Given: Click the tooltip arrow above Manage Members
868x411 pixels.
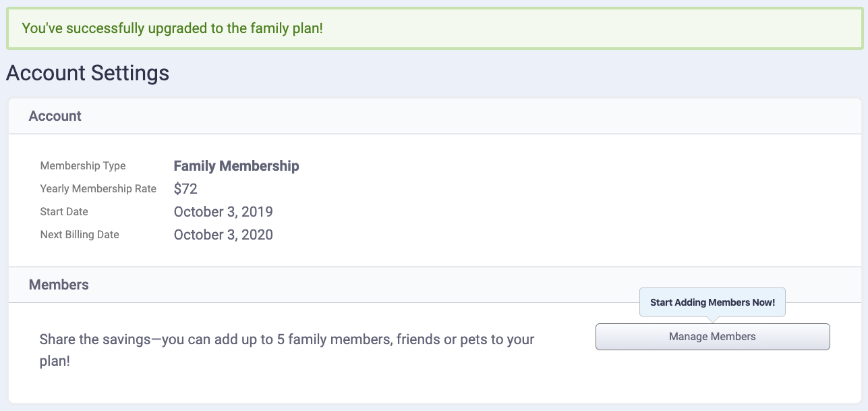Looking at the screenshot, I should pyautogui.click(x=712, y=320).
